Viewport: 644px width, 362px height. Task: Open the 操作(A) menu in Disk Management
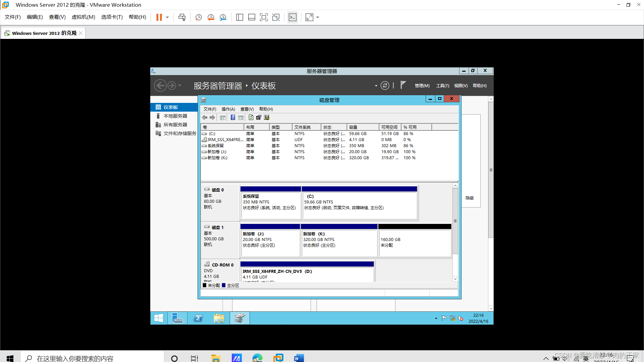point(228,109)
